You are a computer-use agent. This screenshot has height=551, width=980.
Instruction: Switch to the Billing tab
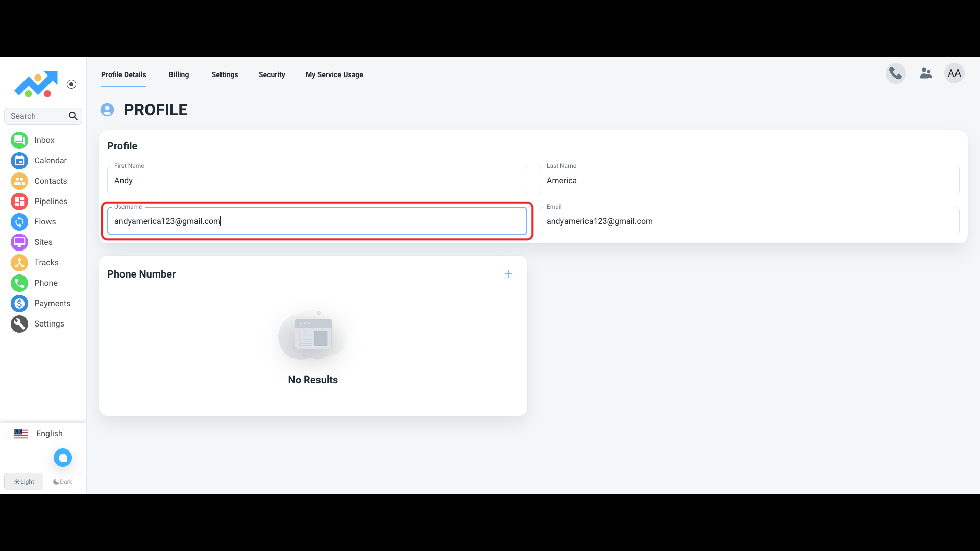pos(179,74)
